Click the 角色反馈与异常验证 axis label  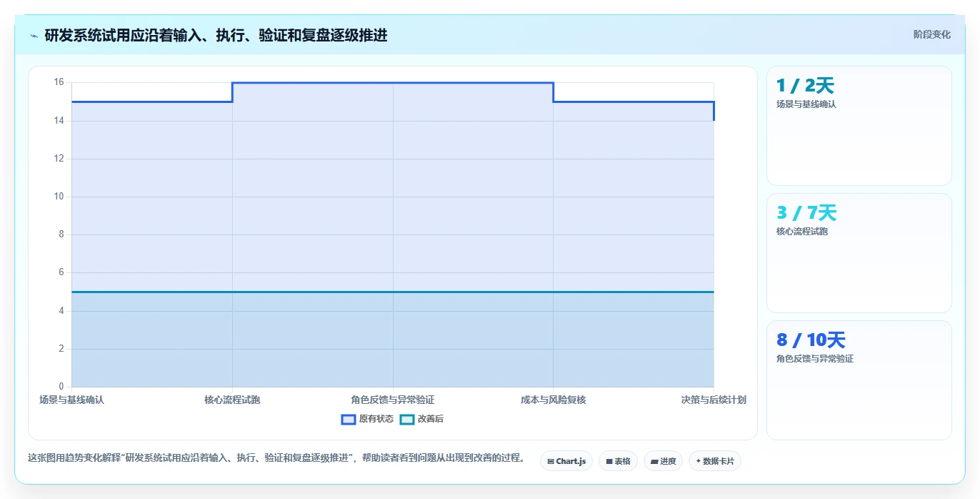(393, 400)
